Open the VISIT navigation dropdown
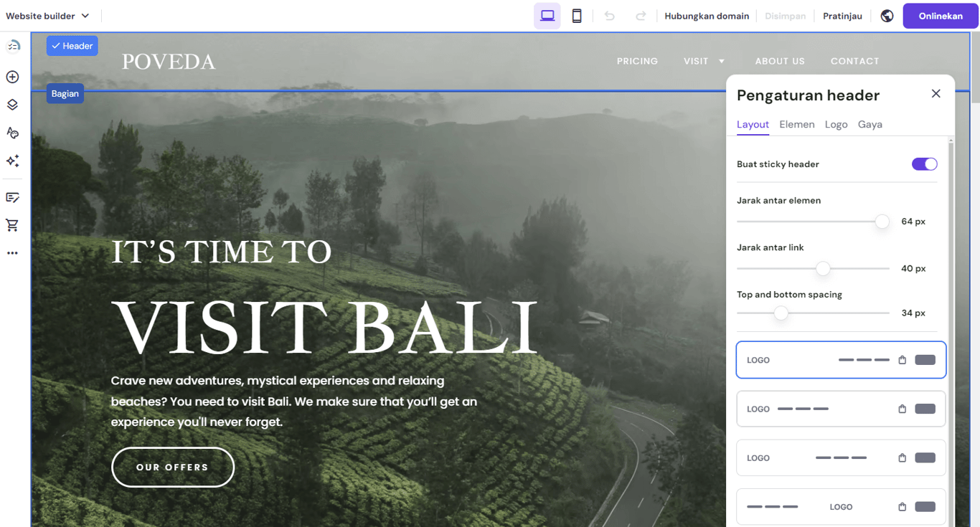The width and height of the screenshot is (980, 527). 704,61
